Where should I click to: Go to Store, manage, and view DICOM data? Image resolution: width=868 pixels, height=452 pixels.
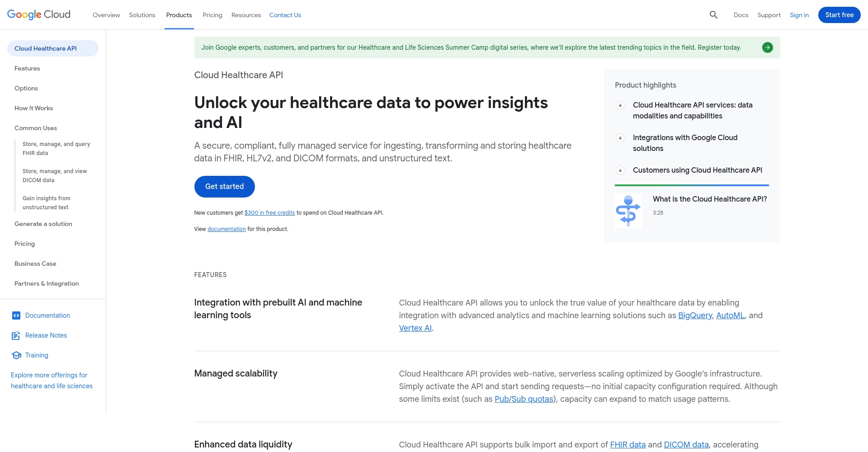click(x=55, y=175)
